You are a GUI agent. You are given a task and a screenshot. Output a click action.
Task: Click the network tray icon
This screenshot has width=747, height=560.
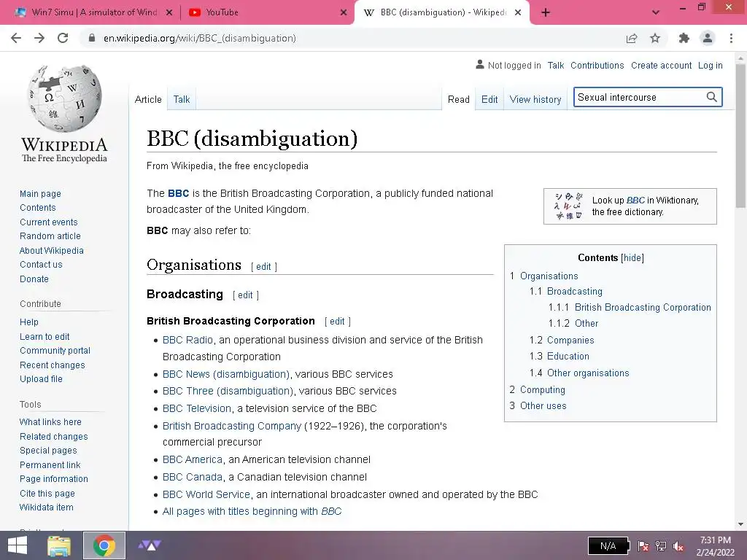click(661, 546)
